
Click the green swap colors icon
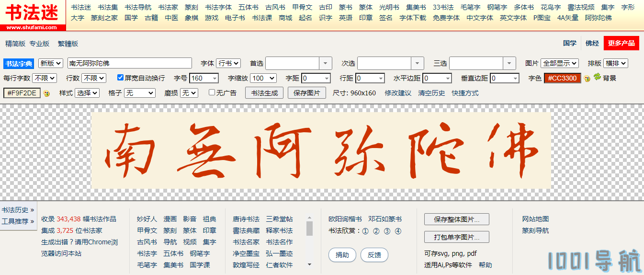tap(597, 77)
